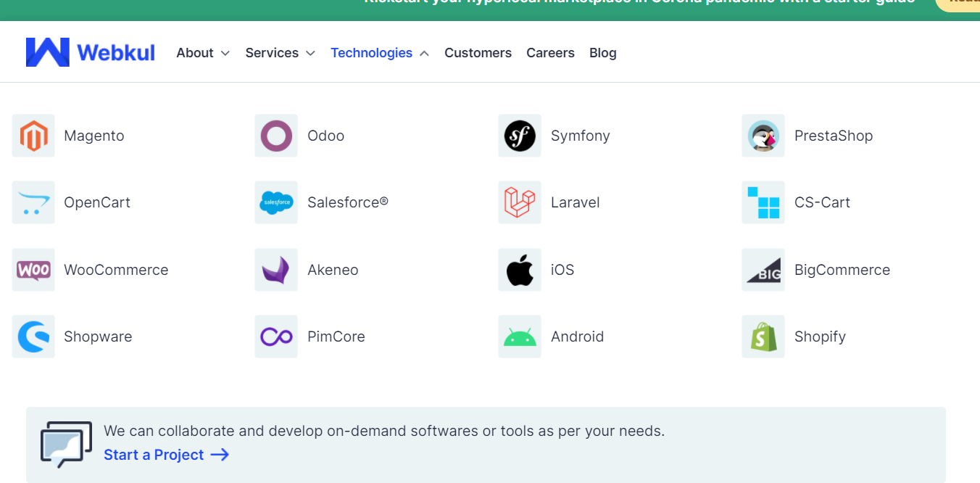Click the arrow beside Start a Project

220,455
